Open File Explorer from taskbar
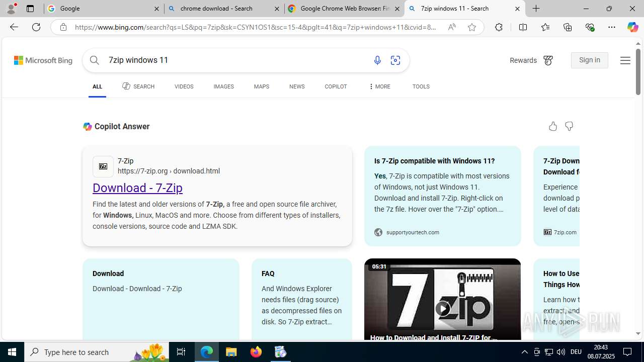This screenshot has height=362, width=644. coord(231,352)
